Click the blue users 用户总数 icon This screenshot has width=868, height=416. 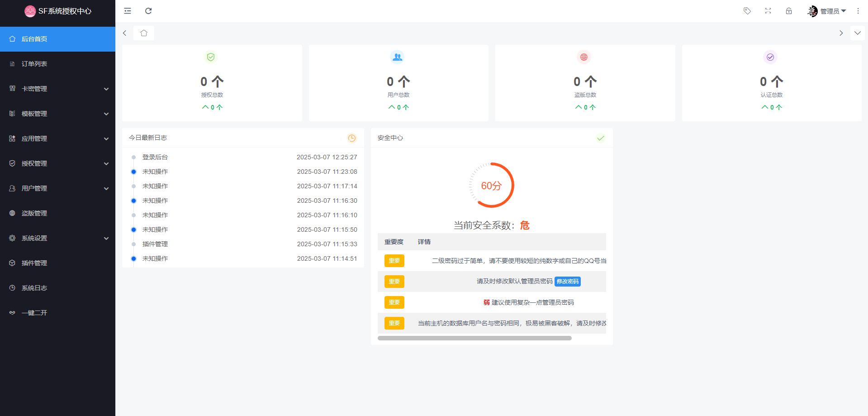[397, 57]
